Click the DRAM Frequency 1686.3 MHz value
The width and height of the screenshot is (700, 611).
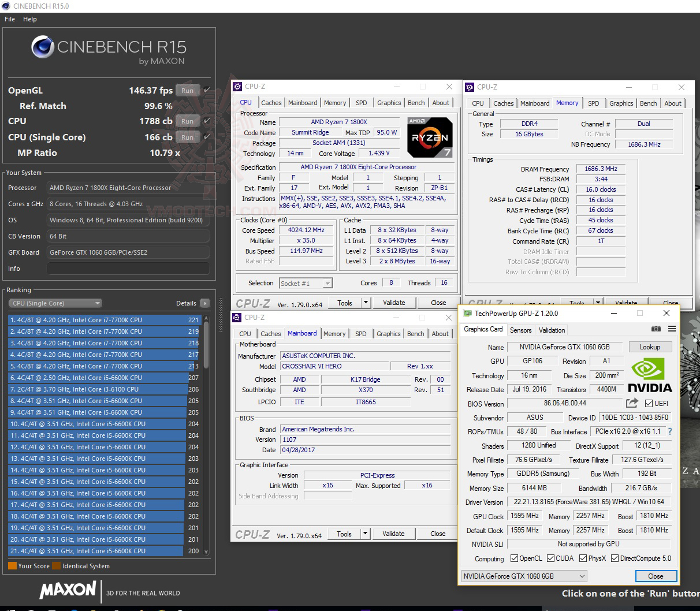tap(601, 169)
